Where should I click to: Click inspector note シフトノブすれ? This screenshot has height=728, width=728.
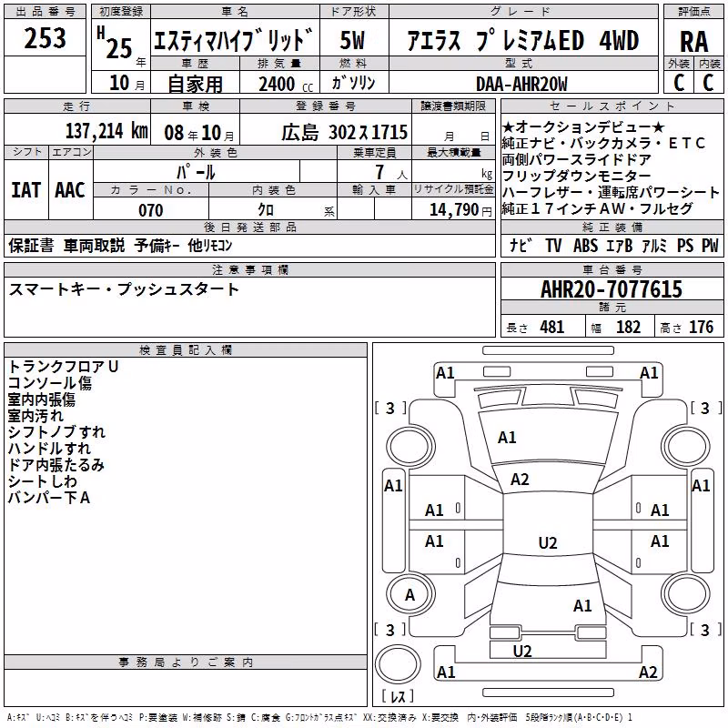(x=56, y=431)
